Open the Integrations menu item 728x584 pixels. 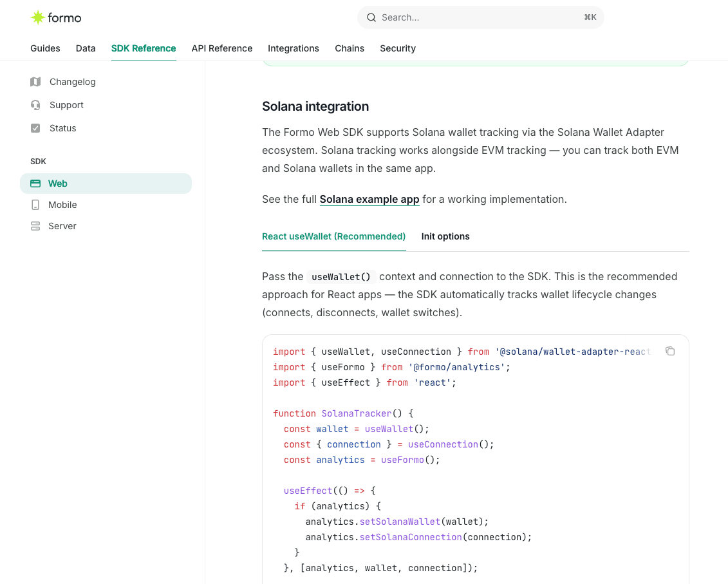[293, 48]
